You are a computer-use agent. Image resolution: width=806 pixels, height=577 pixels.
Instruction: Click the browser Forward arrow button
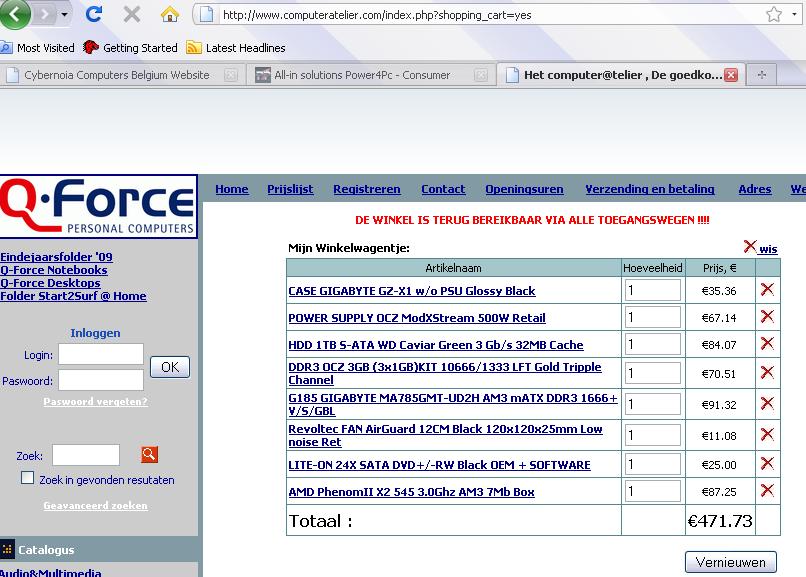point(45,14)
